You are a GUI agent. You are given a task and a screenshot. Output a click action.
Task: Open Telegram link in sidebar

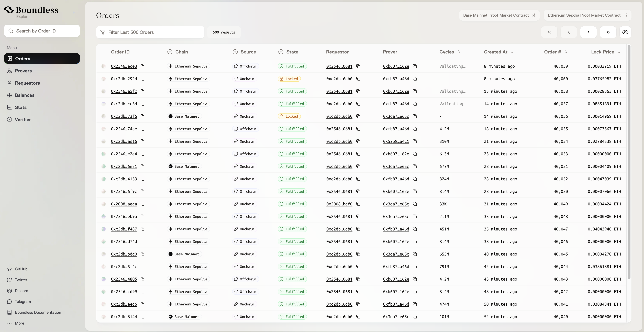[x=23, y=302]
